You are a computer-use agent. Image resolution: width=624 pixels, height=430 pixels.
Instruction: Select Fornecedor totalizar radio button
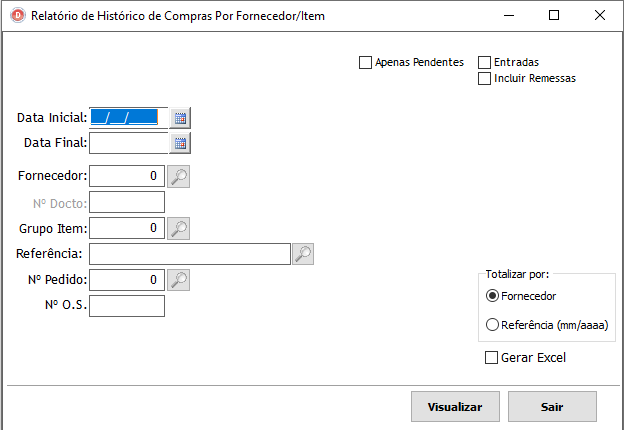tap(491, 296)
